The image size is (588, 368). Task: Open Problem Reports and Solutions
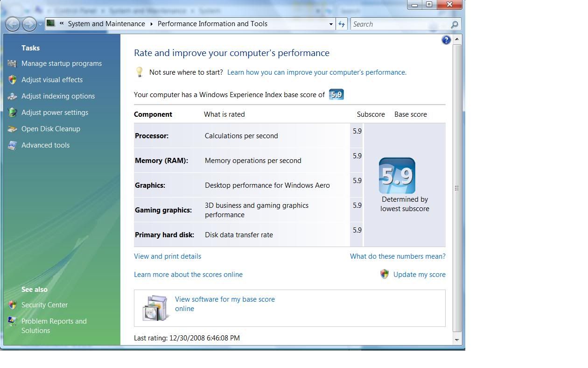point(54,326)
